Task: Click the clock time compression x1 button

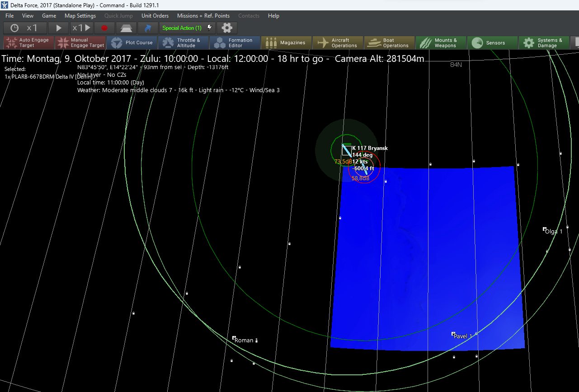Action: coord(25,28)
